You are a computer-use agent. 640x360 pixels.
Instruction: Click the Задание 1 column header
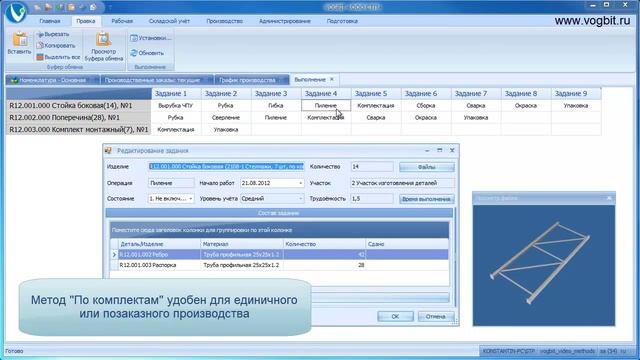click(x=176, y=93)
